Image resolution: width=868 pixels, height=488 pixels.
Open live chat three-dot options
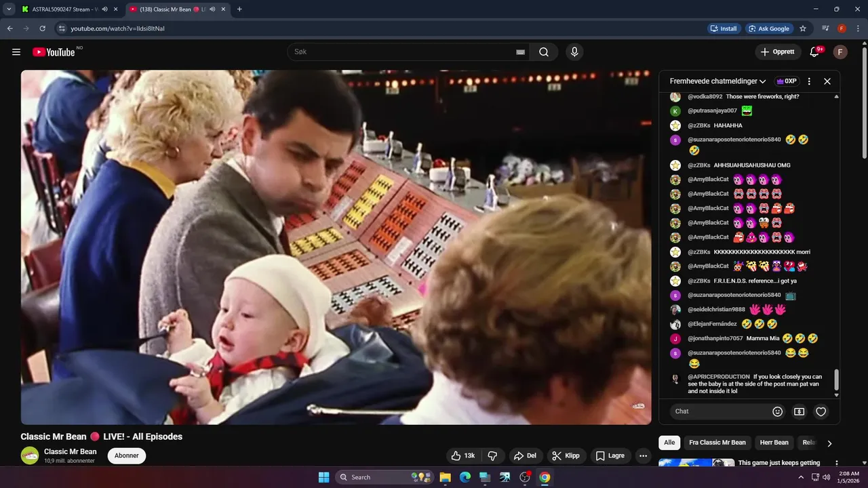pyautogui.click(x=809, y=81)
